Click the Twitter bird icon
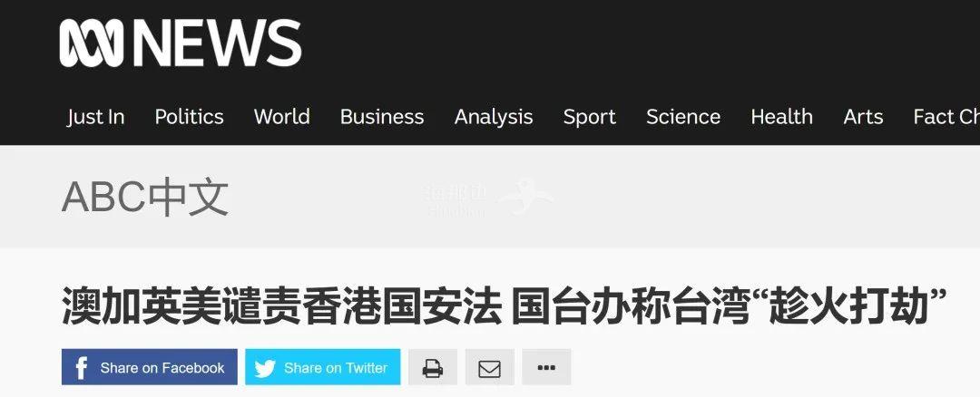The image size is (980, 397). (265, 369)
